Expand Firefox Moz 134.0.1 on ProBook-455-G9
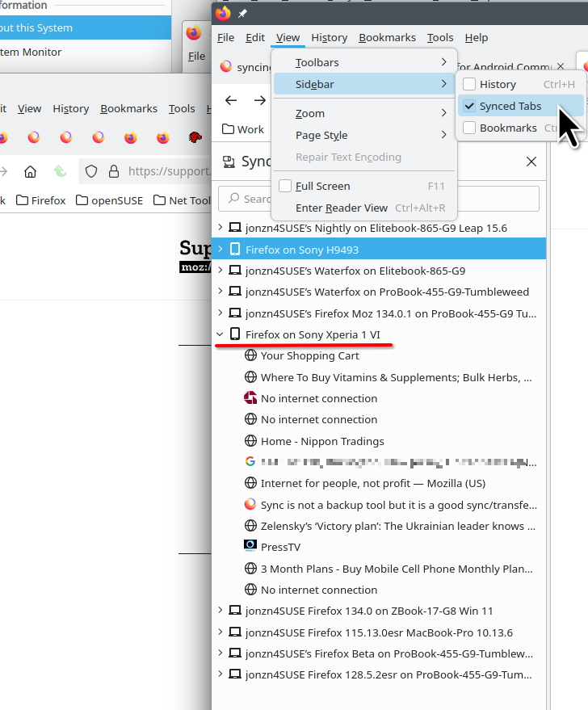Screen dimensions: 588x710 tap(220, 313)
